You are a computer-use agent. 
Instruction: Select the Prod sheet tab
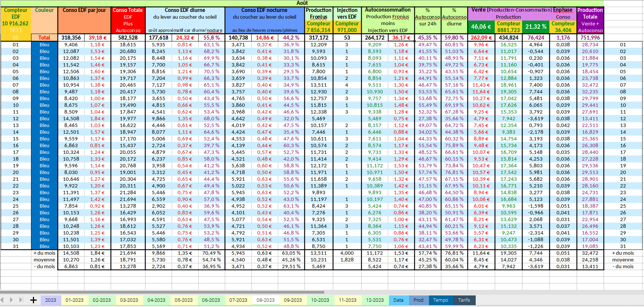[x=418, y=300]
